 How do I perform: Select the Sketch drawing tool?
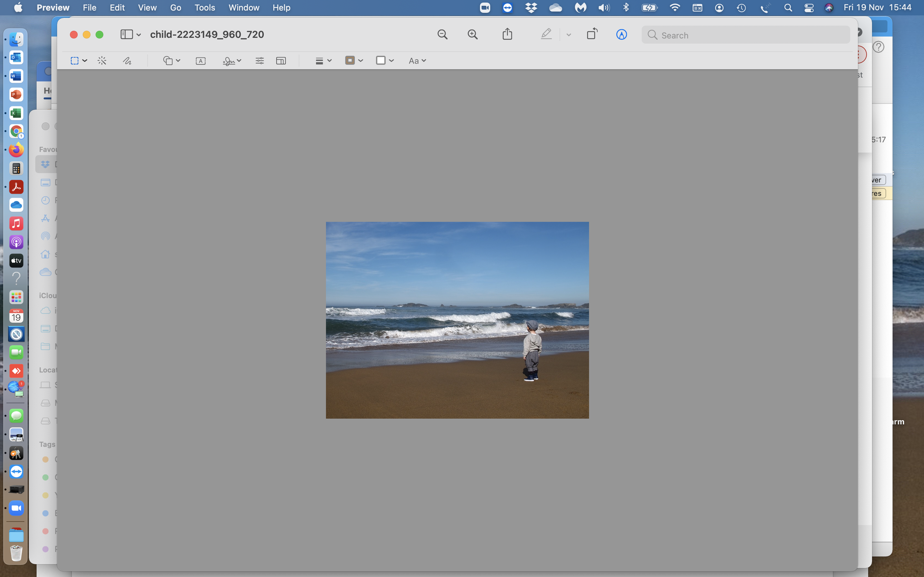tap(127, 61)
